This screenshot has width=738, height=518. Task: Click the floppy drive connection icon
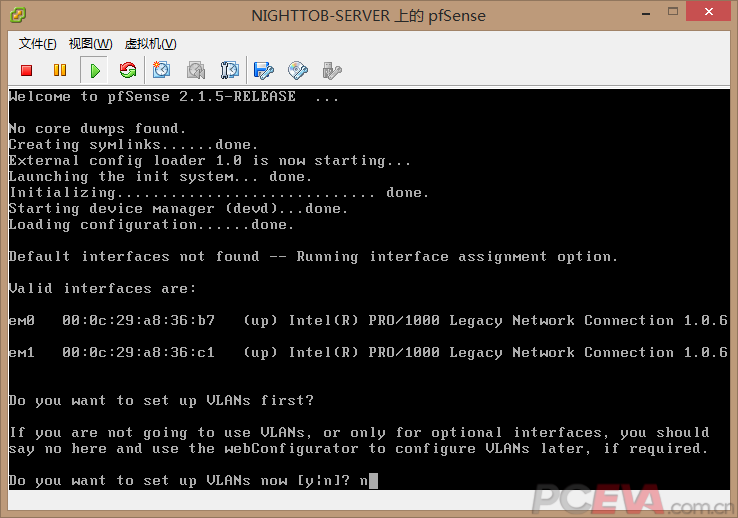click(x=264, y=70)
